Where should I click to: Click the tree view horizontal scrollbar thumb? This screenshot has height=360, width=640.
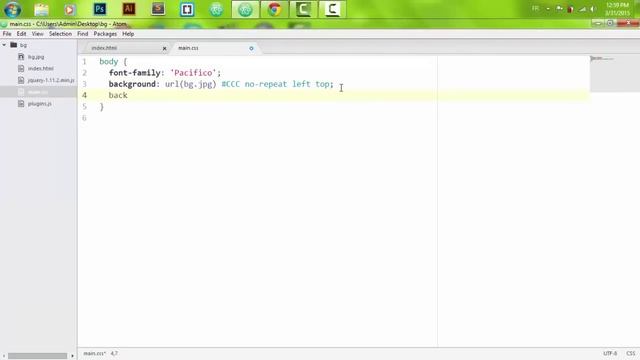point(37,356)
